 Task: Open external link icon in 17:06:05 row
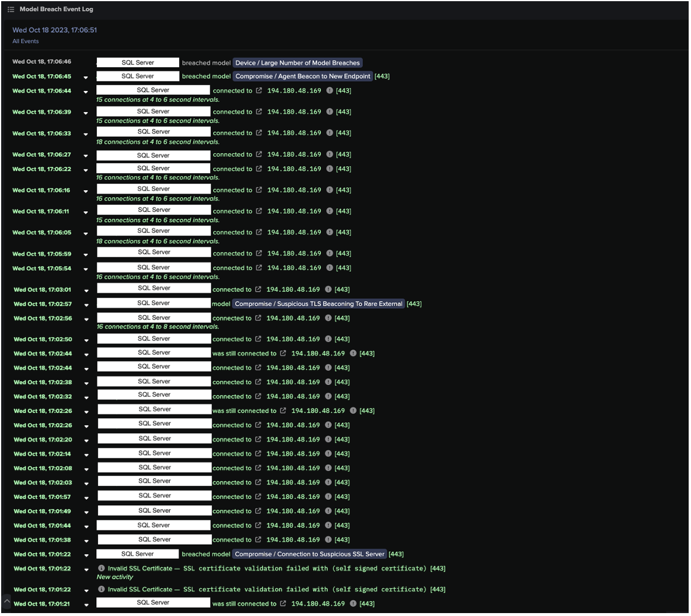tap(259, 233)
